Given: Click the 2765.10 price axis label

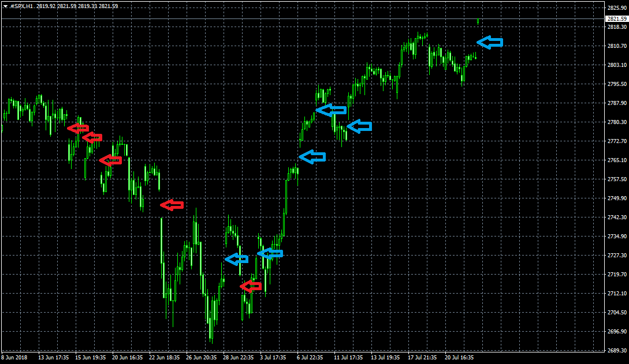Looking at the screenshot, I should point(617,160).
